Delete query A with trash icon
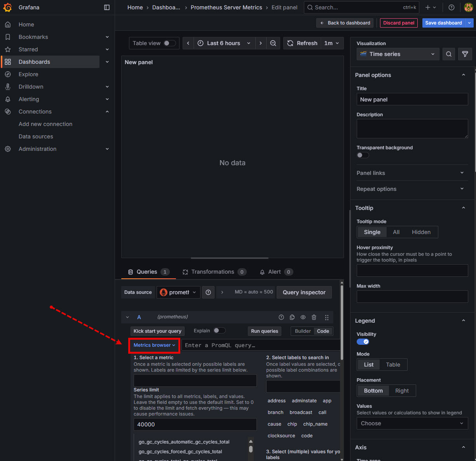 314,317
